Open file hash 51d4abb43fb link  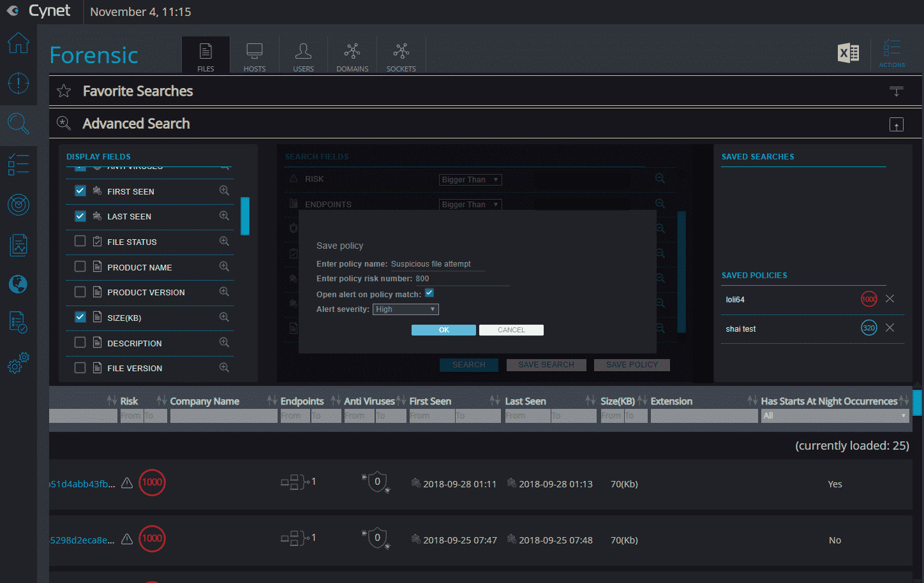tap(83, 483)
